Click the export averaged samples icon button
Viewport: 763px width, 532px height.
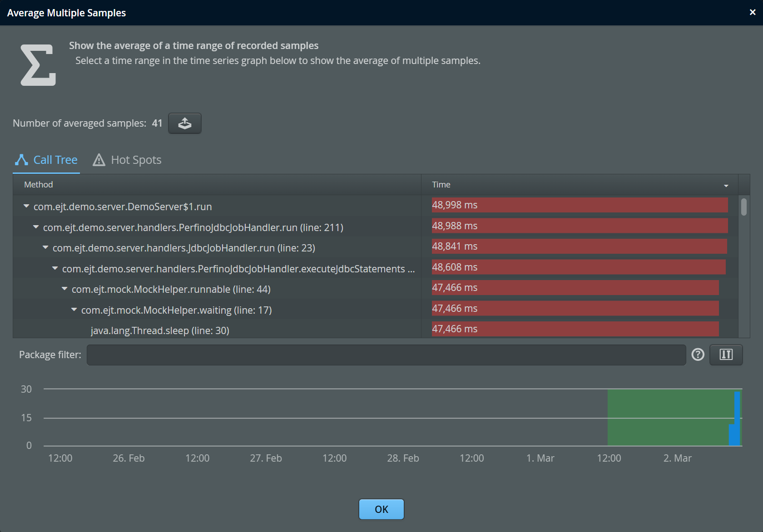tap(184, 123)
